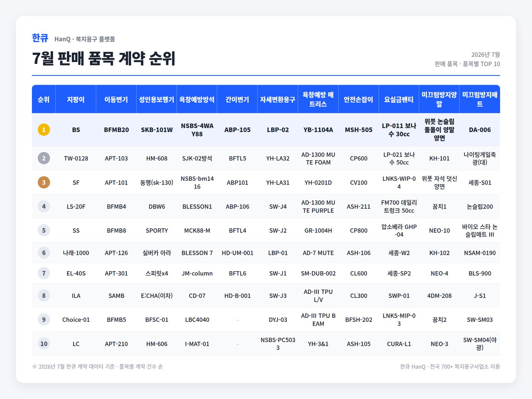Click the 나이팅게일축광(대) cell
This screenshot has height=399, width=532.
coord(480,158)
